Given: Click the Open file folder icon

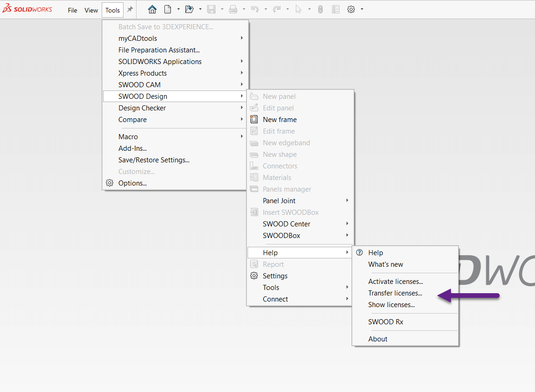Looking at the screenshot, I should tap(189, 9).
